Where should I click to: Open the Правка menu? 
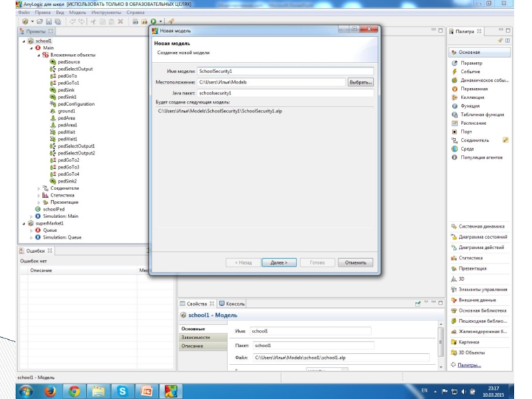point(43,12)
